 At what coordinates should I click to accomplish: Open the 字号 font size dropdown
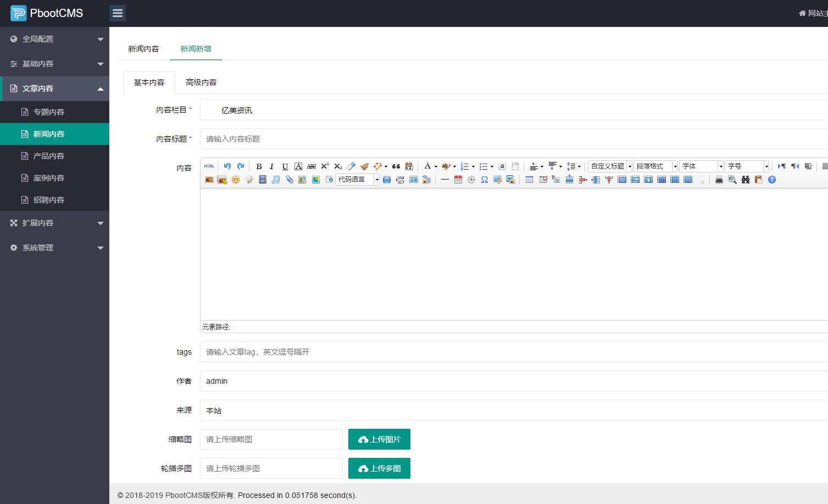pyautogui.click(x=747, y=166)
